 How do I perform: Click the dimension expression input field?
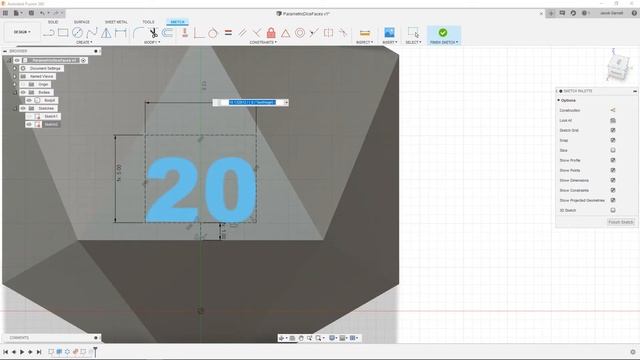[252, 102]
